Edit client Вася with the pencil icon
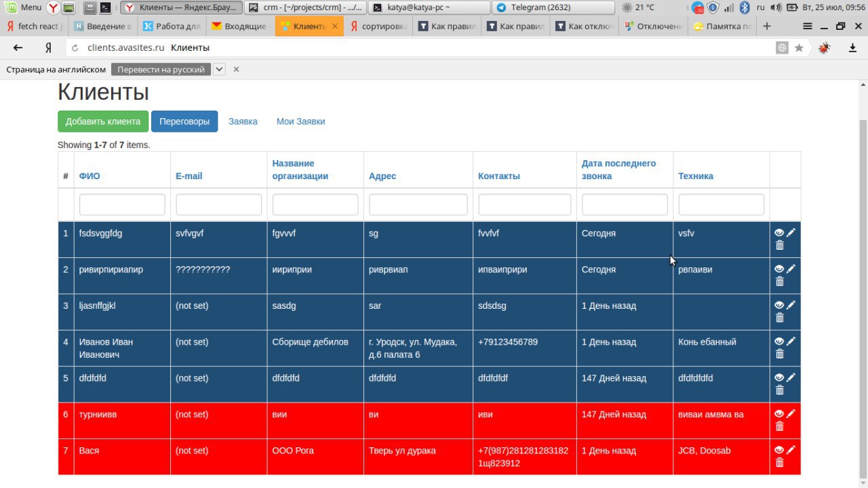Image resolution: width=868 pixels, height=488 pixels. tap(791, 449)
